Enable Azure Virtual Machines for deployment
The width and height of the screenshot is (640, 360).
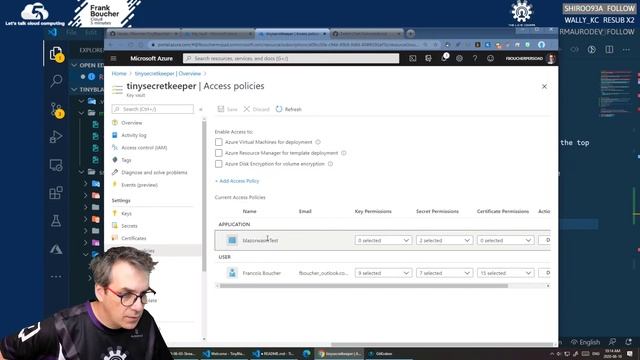point(219,142)
